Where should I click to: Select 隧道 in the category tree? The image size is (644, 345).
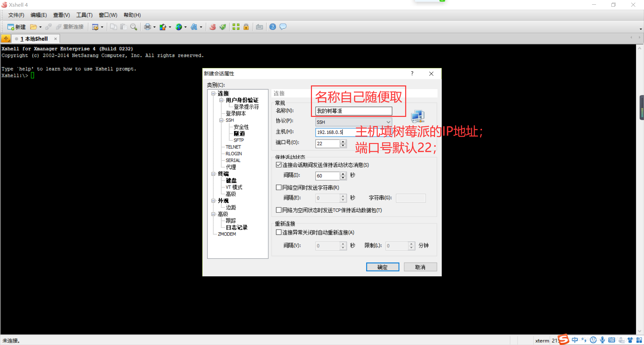click(x=239, y=134)
